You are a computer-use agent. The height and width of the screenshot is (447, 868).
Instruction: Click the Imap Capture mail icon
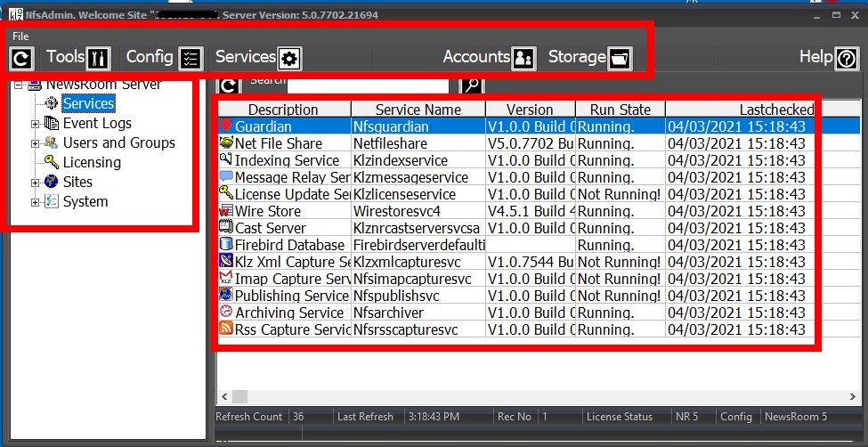(x=226, y=278)
